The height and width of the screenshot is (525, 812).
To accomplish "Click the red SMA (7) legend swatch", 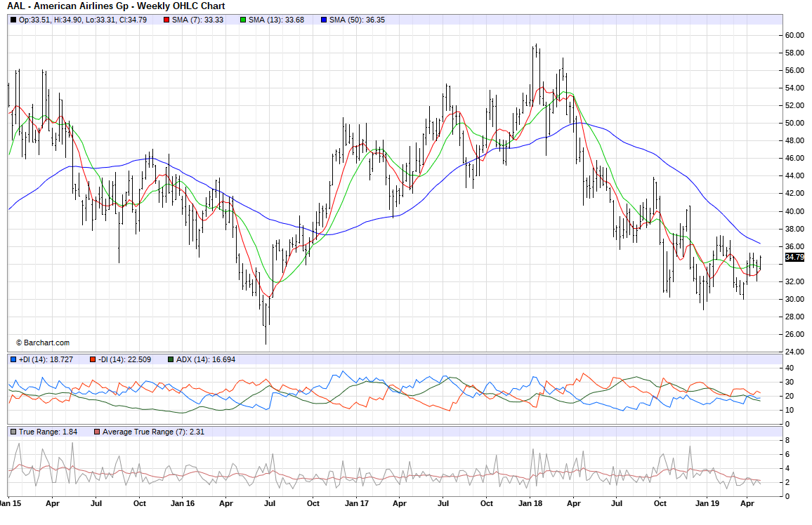I will click(x=166, y=20).
